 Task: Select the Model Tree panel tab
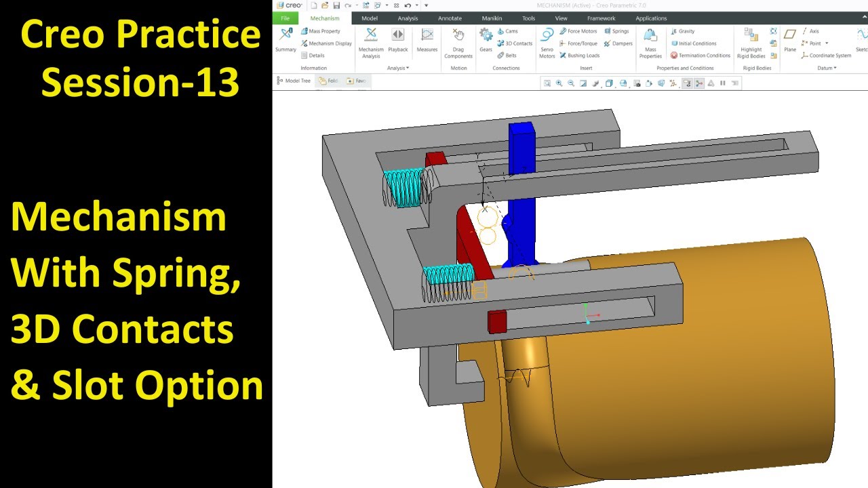(294, 81)
